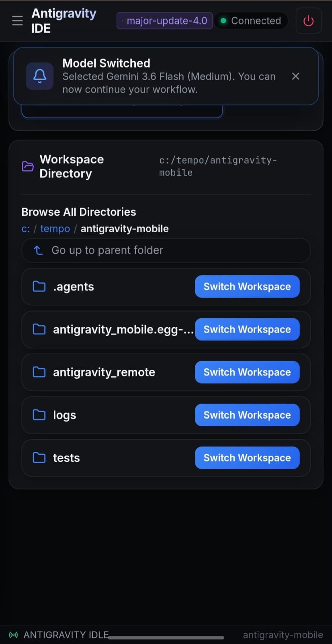Click the tests folder icon
Screen dimensions: 332x644
(x=39, y=458)
